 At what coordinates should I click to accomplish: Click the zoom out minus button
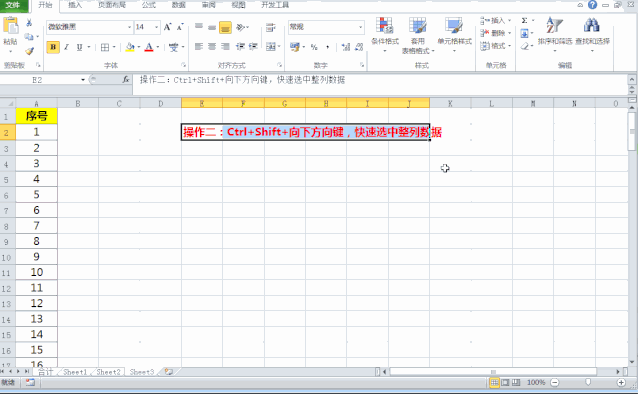[555, 382]
